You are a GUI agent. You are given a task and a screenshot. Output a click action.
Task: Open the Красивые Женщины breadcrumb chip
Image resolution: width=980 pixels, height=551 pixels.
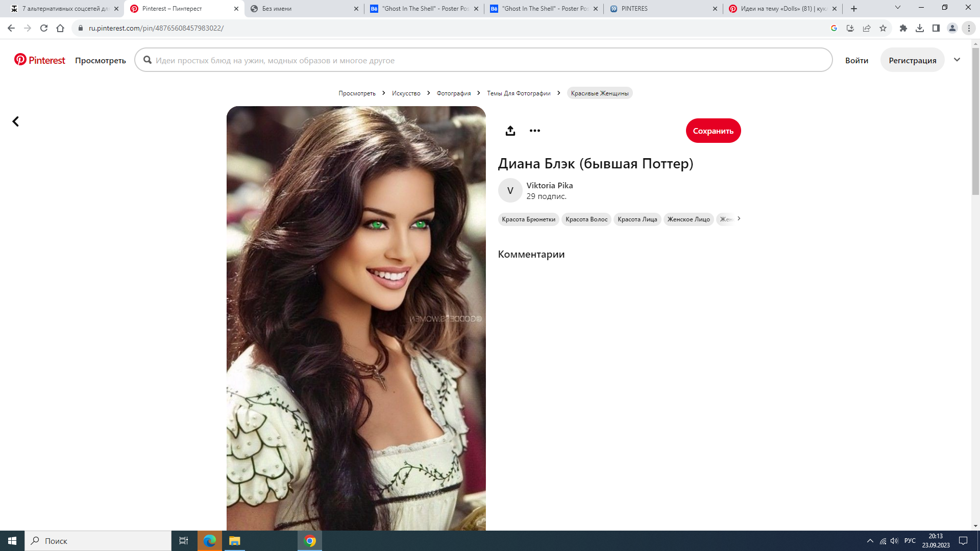600,93
